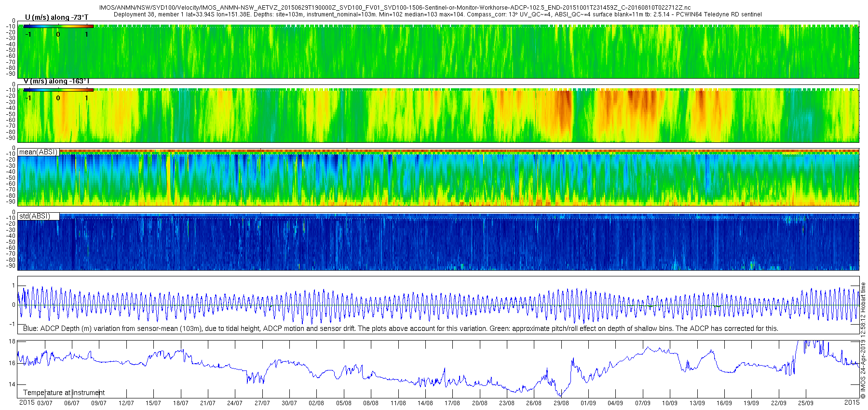Screen dimensions: 868x410
Task: Click the 09/07 date tick label
Action: click(99, 403)
